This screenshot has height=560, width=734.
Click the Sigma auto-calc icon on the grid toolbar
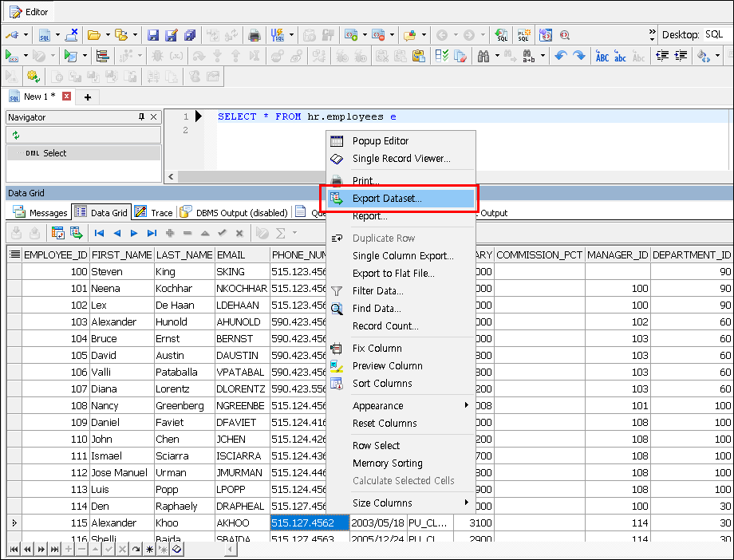(281, 233)
